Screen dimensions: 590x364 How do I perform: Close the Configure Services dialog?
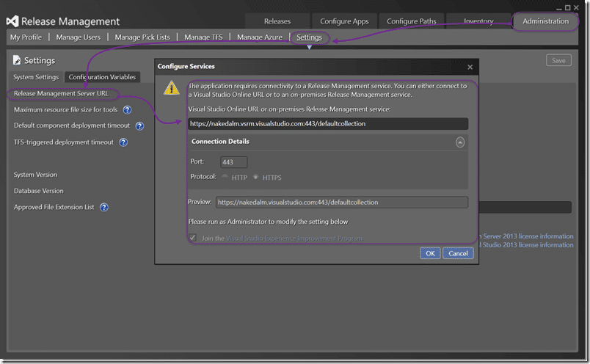tap(470, 67)
